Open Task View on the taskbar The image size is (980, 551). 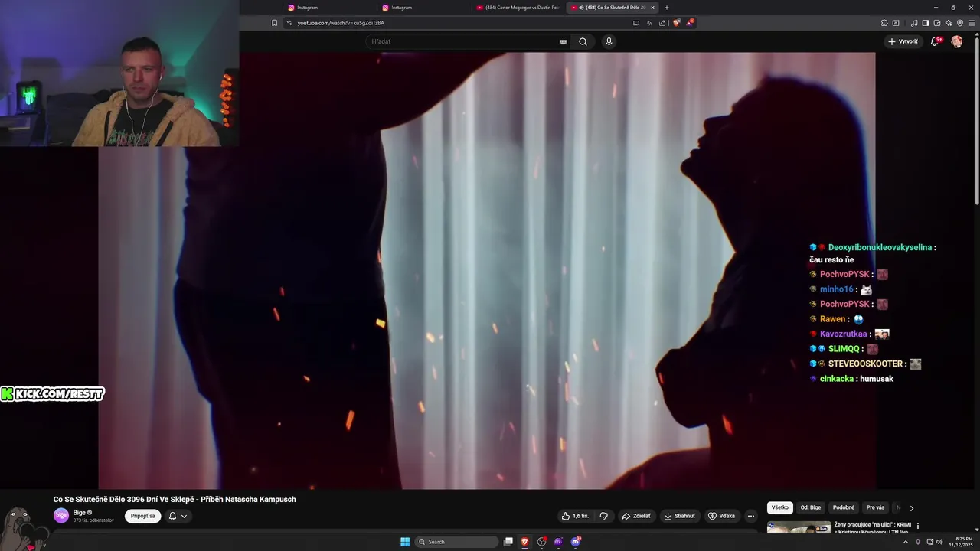click(508, 542)
